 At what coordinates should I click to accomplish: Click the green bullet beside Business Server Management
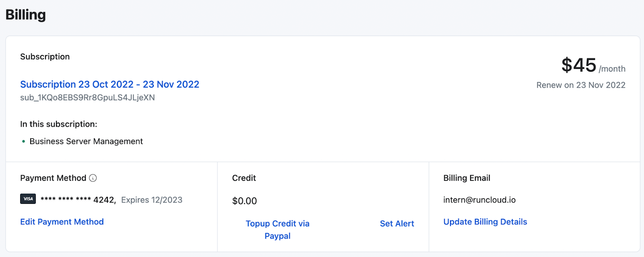(x=23, y=141)
